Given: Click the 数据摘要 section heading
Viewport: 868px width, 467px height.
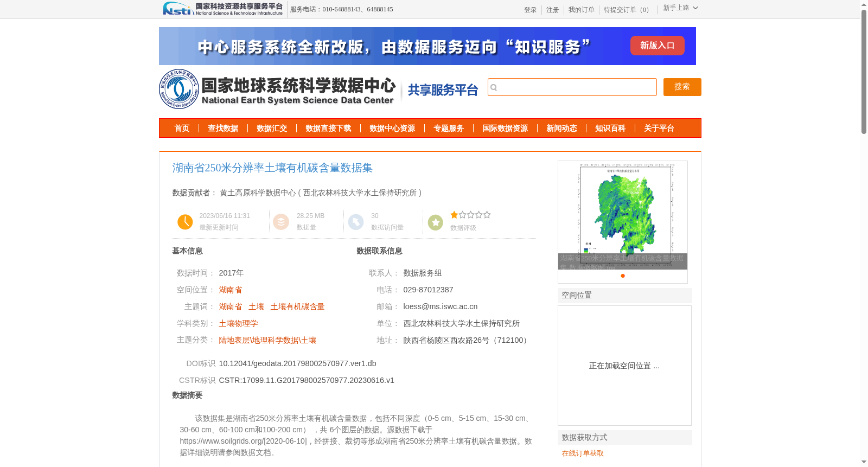Looking at the screenshot, I should coord(187,395).
